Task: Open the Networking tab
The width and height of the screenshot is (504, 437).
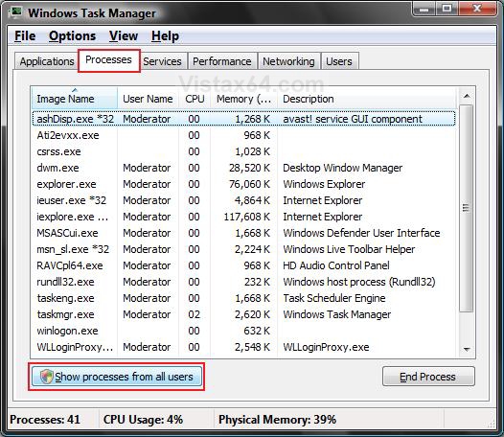Action: coord(288,61)
